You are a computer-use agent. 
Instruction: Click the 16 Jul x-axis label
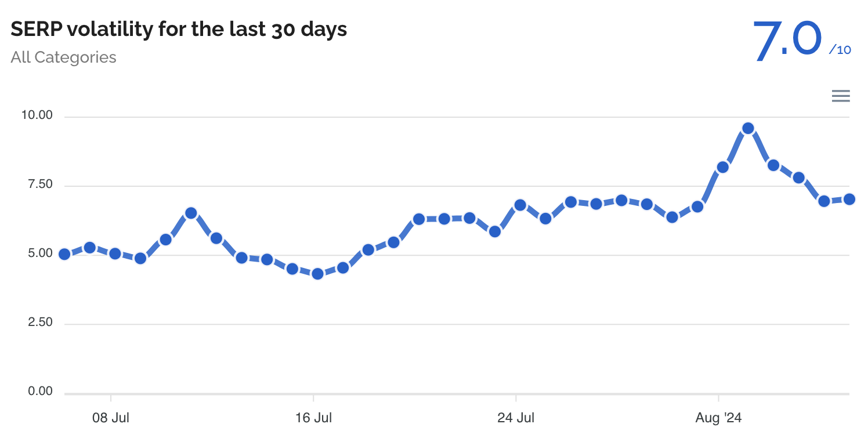coord(313,418)
